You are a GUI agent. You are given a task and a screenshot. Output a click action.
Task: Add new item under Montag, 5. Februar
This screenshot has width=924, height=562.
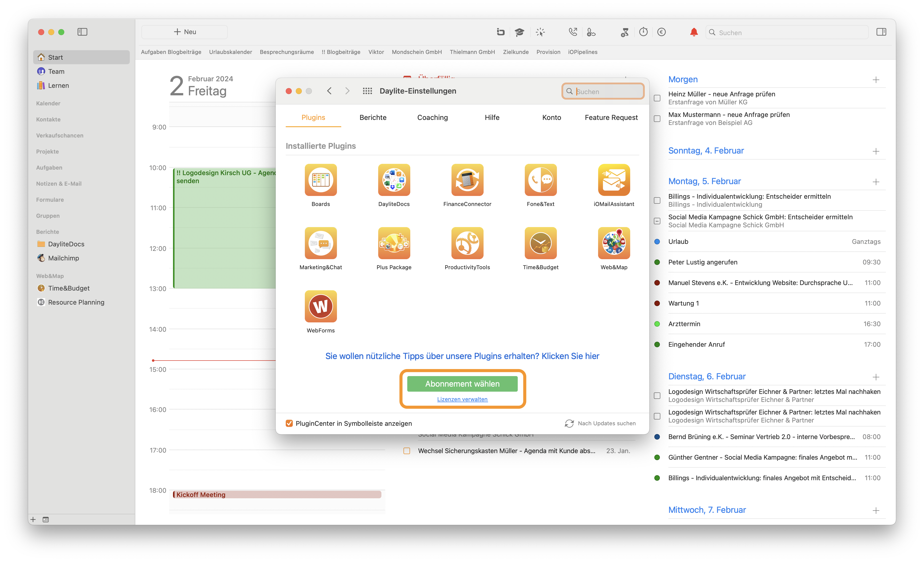pyautogui.click(x=876, y=182)
